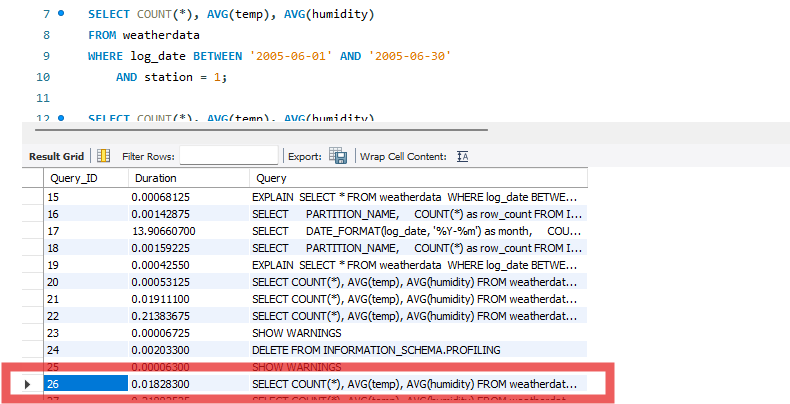Click the Query_ID 26 cell
This screenshot has width=790, height=404.
pyautogui.click(x=84, y=384)
